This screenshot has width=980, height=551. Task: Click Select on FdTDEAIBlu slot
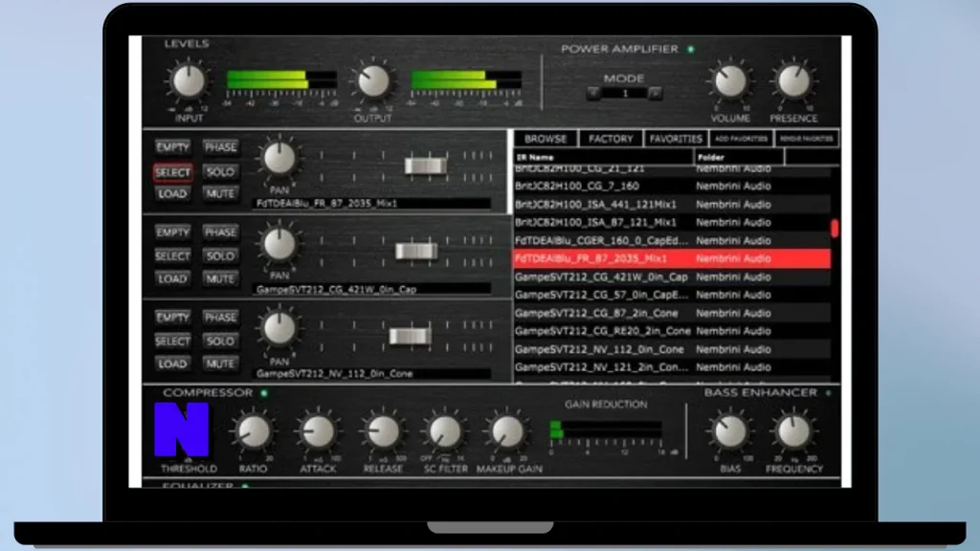coord(172,172)
